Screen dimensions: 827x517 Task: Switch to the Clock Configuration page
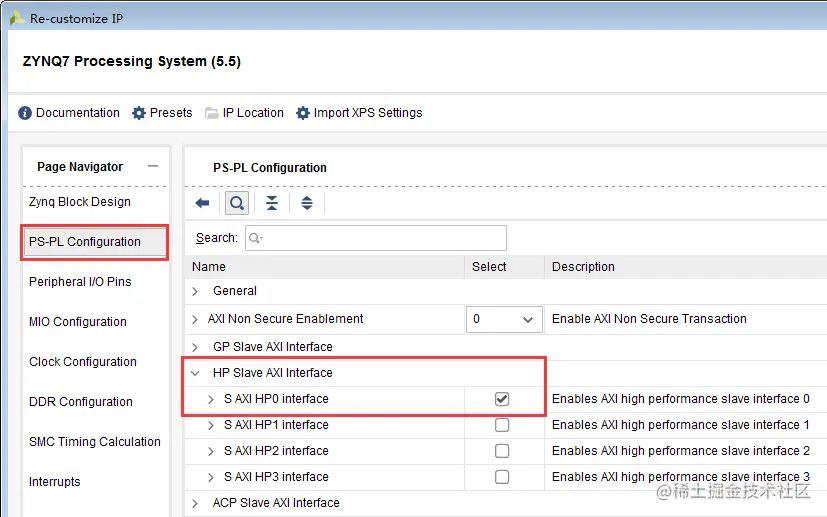coord(83,362)
